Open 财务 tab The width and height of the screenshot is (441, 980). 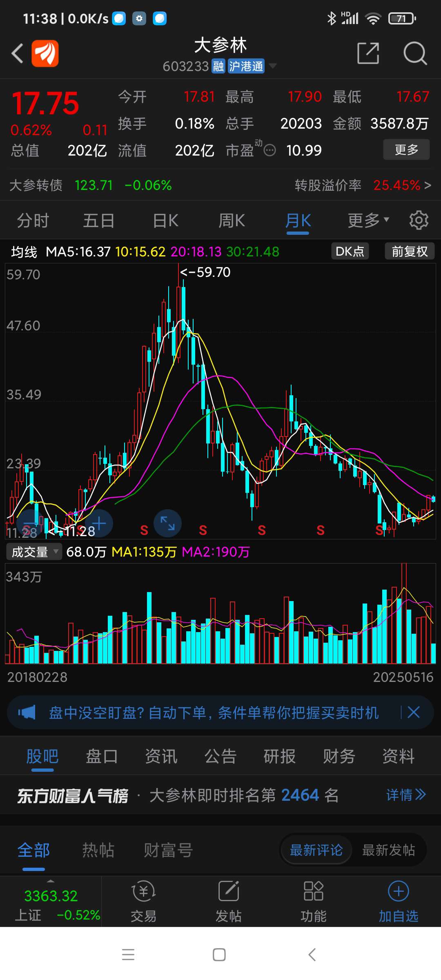(x=339, y=756)
